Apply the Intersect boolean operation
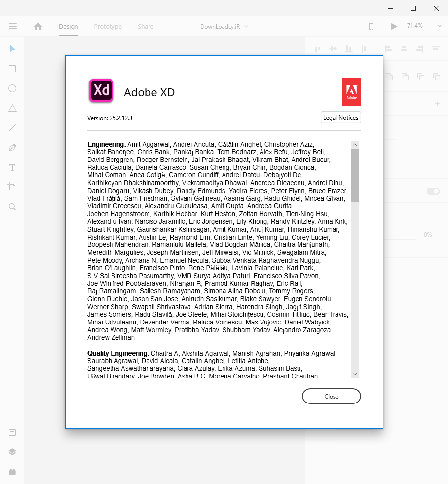This screenshot has width=448, height=484. tap(421, 76)
